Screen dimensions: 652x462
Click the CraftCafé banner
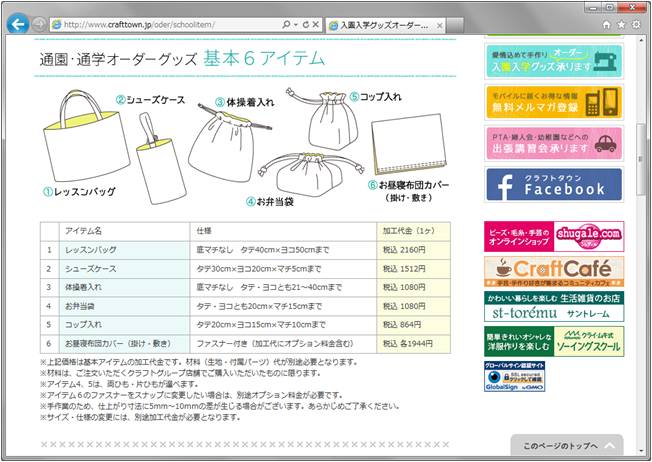tap(554, 271)
